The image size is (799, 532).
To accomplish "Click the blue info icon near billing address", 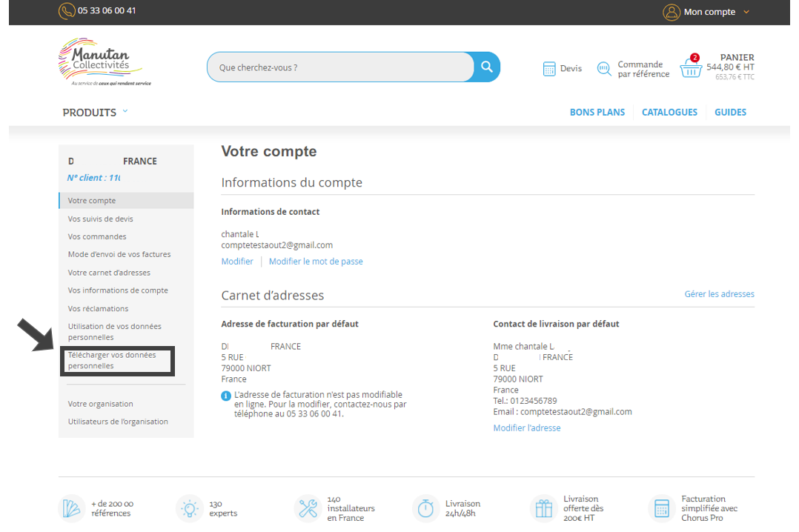I will tap(226, 395).
